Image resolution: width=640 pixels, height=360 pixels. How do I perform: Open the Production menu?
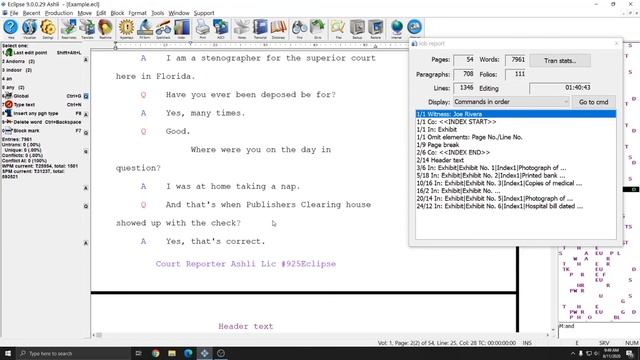[59, 13]
